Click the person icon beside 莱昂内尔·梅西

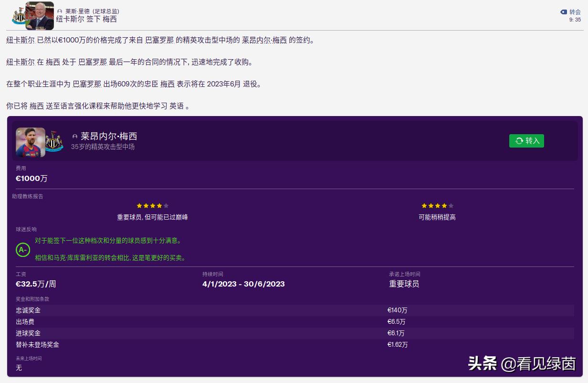pyautogui.click(x=75, y=136)
